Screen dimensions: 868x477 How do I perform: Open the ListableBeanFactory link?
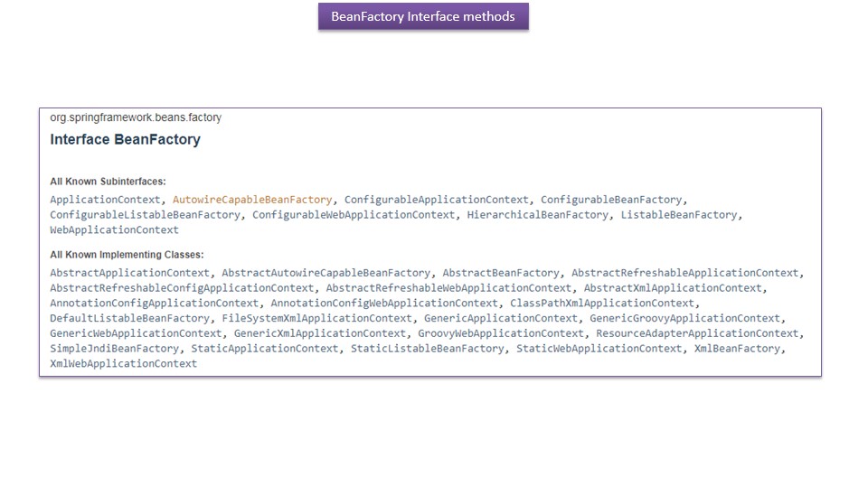point(679,215)
